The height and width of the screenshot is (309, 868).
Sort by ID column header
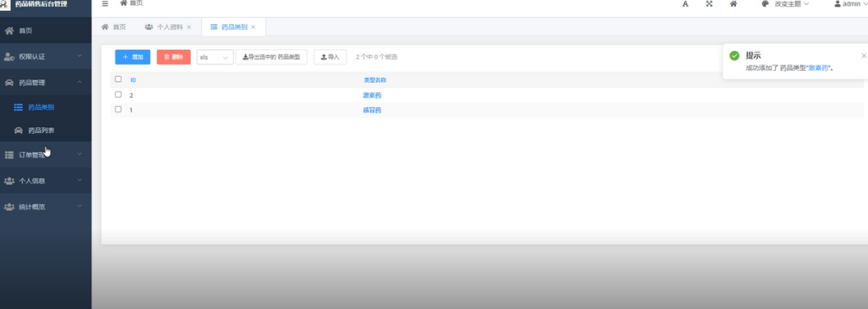tap(133, 80)
